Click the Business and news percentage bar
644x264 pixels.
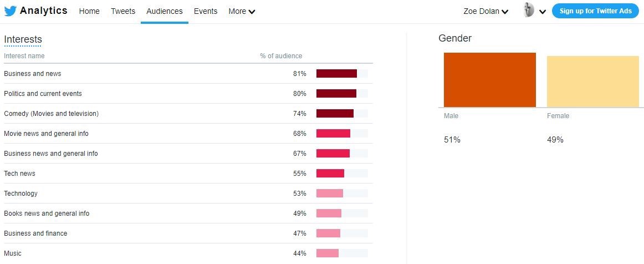(x=336, y=74)
